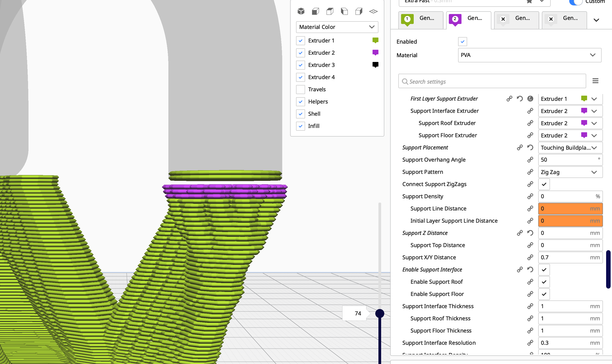The image size is (612, 364).
Task: Click link icon next to Support X/Y Distance
Action: [530, 257]
